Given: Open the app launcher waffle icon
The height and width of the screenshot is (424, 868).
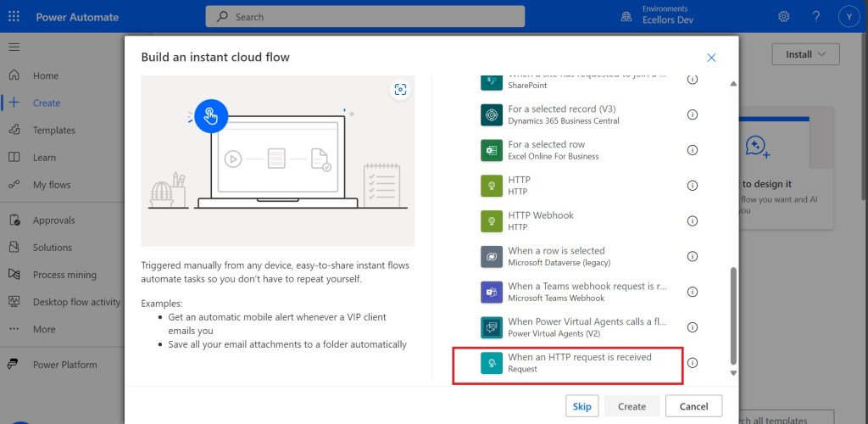Looking at the screenshot, I should (x=15, y=17).
